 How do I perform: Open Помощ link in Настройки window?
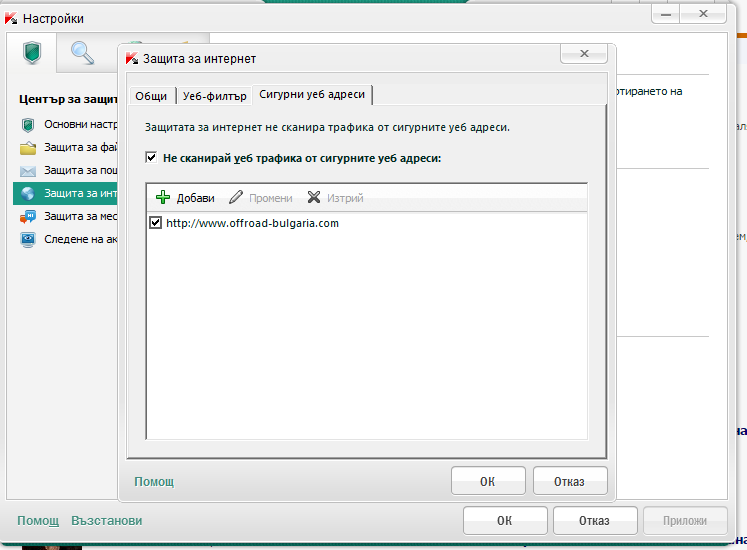coord(38,520)
